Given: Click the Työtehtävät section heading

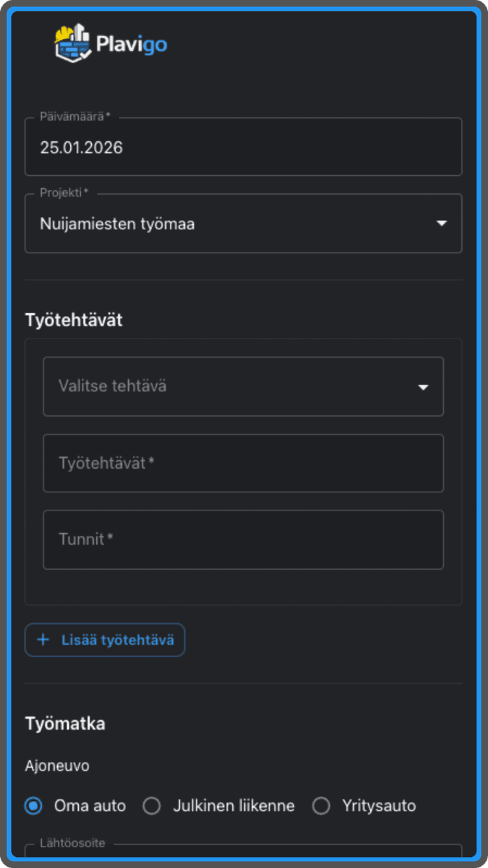Looking at the screenshot, I should (74, 320).
